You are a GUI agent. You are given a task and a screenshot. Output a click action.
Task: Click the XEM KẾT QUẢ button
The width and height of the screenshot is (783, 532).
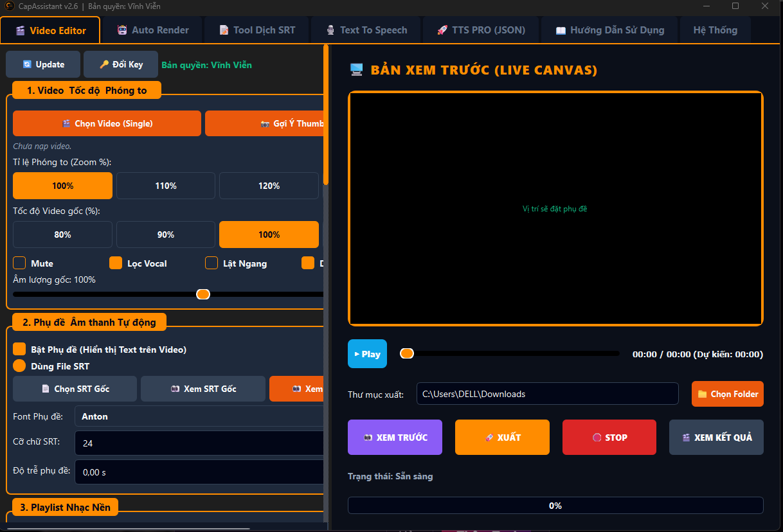[716, 438]
